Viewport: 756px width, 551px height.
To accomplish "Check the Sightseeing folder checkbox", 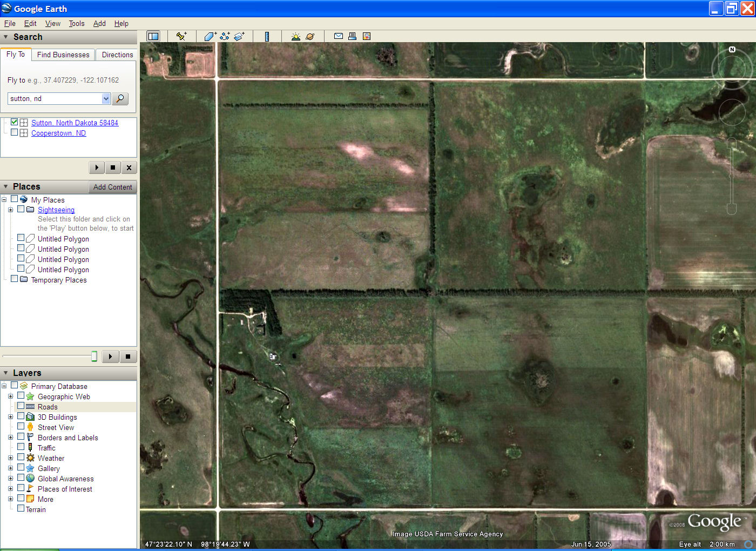I will tap(21, 209).
